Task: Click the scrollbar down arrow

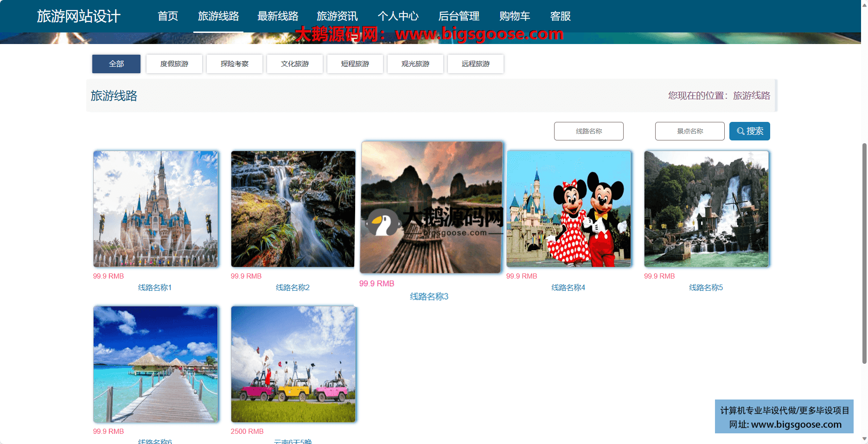Action: (864, 439)
